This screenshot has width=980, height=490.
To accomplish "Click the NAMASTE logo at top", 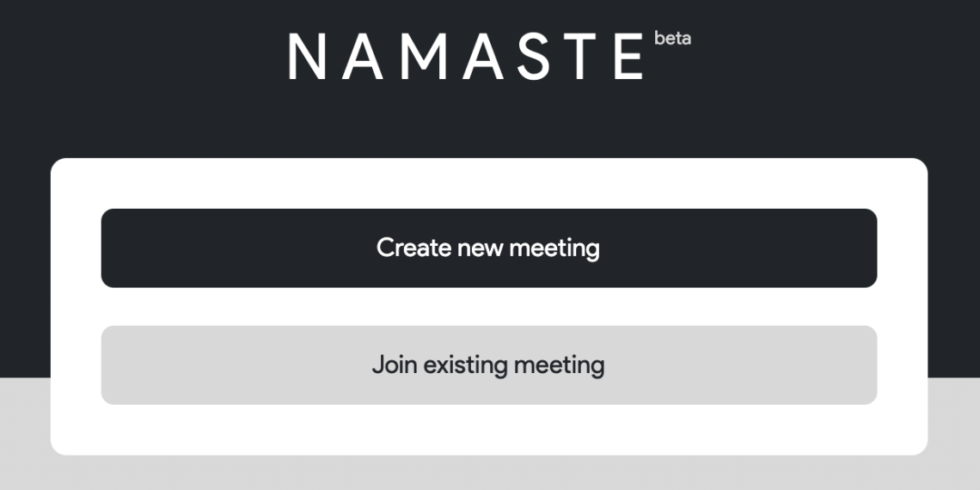I will tap(466, 57).
